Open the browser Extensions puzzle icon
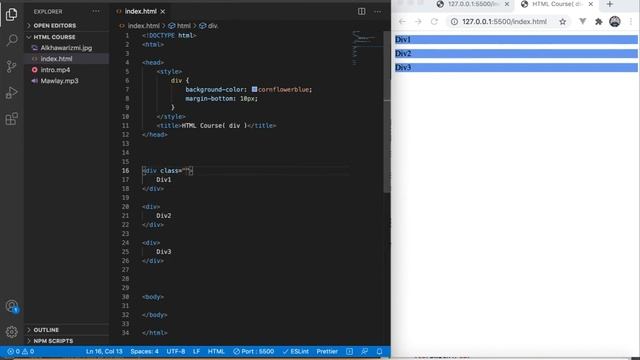 (x=599, y=22)
